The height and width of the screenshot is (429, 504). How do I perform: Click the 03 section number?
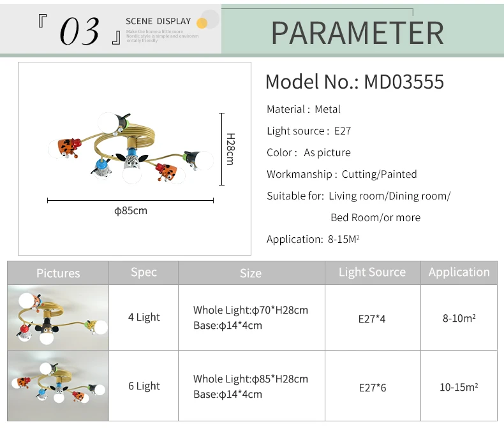pyautogui.click(x=79, y=31)
